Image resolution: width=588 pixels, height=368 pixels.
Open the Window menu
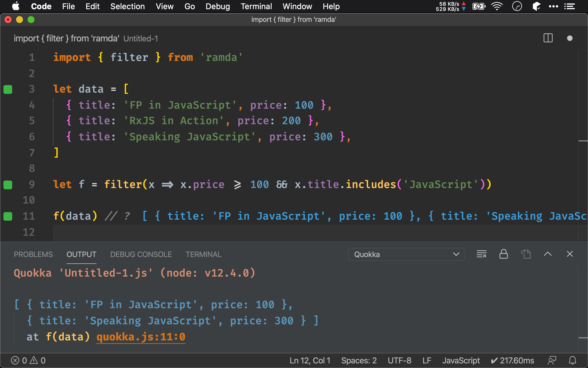click(297, 6)
